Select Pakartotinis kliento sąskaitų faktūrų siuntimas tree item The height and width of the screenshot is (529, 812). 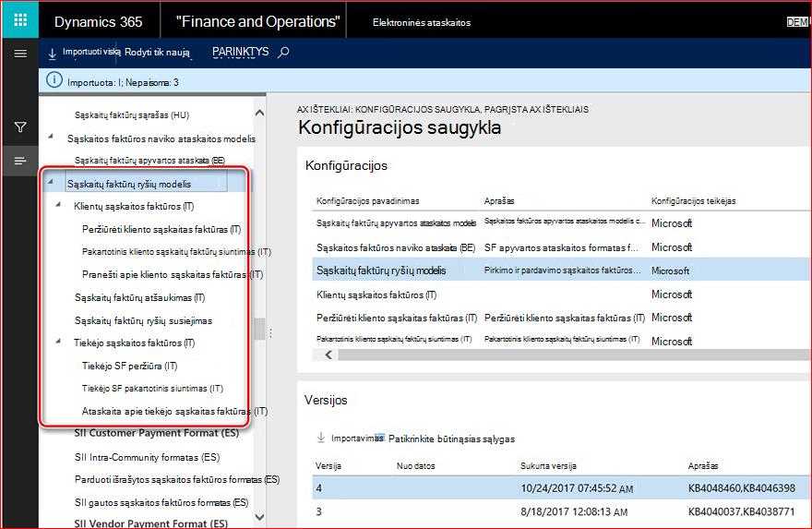pos(176,252)
